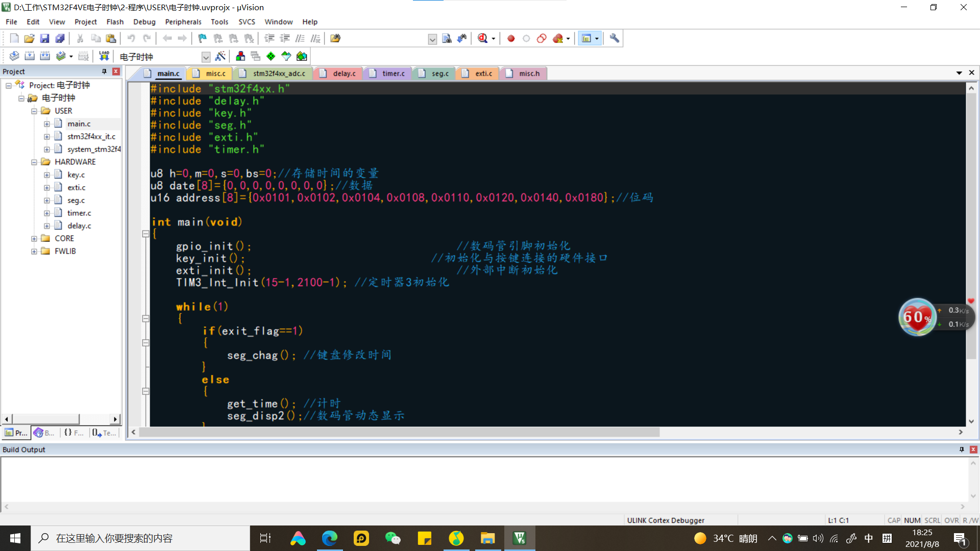
Task: Open notification center in taskbar
Action: click(x=960, y=539)
